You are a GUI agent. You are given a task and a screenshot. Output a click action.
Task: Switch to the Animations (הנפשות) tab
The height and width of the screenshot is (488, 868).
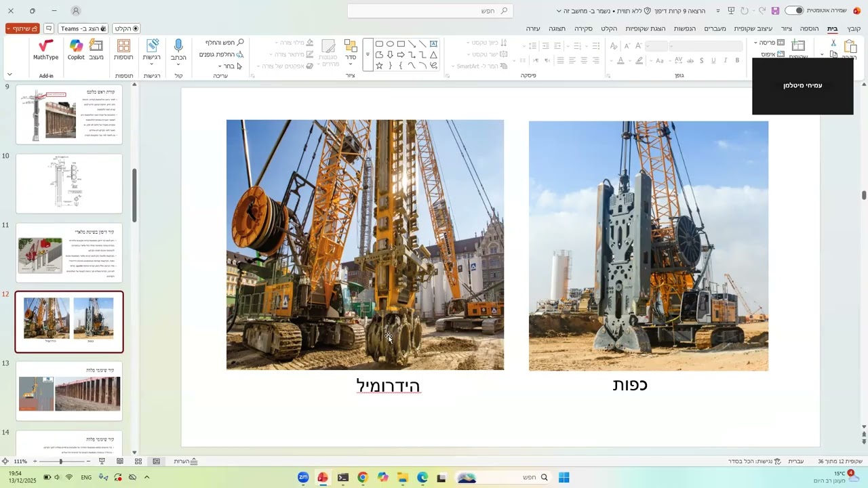coord(684,28)
